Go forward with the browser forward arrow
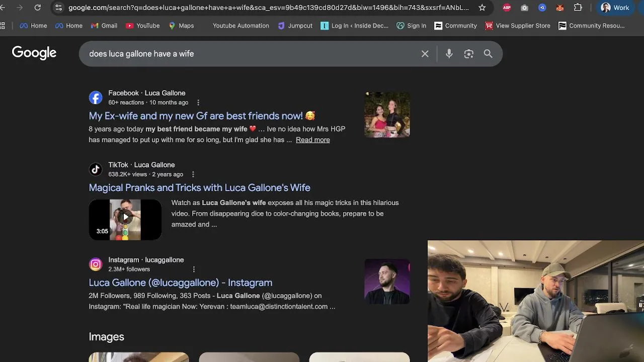644x362 pixels. click(20, 8)
